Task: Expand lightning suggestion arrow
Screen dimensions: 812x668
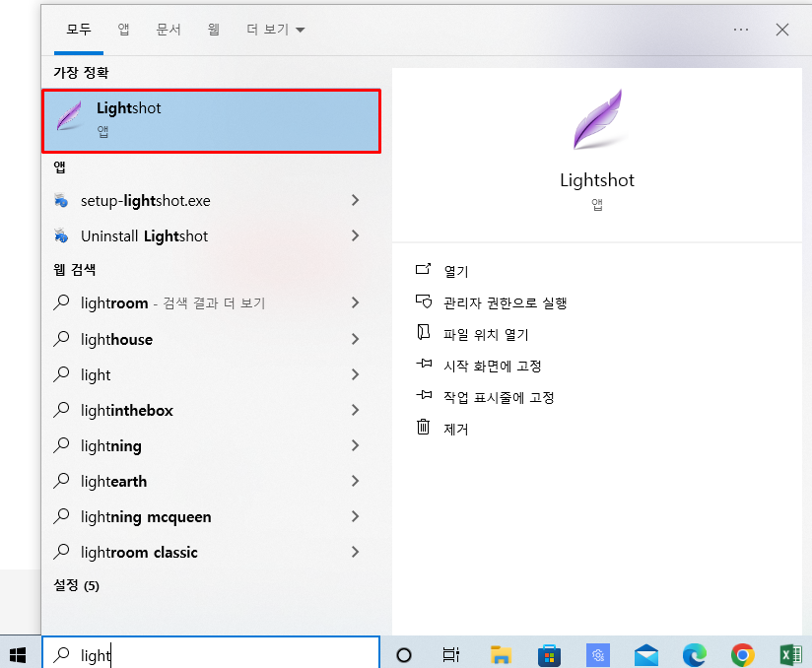Action: (x=355, y=445)
